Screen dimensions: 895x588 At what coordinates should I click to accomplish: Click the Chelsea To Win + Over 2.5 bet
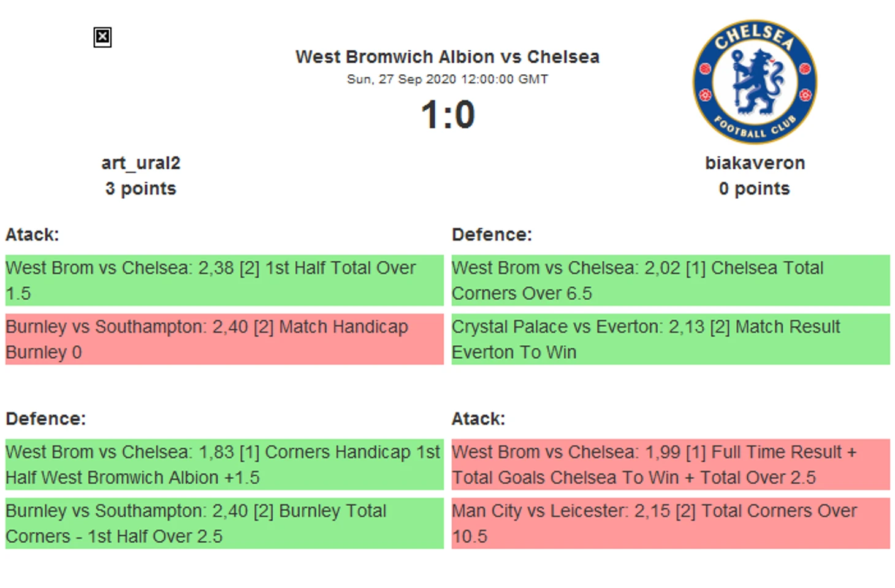click(x=671, y=464)
